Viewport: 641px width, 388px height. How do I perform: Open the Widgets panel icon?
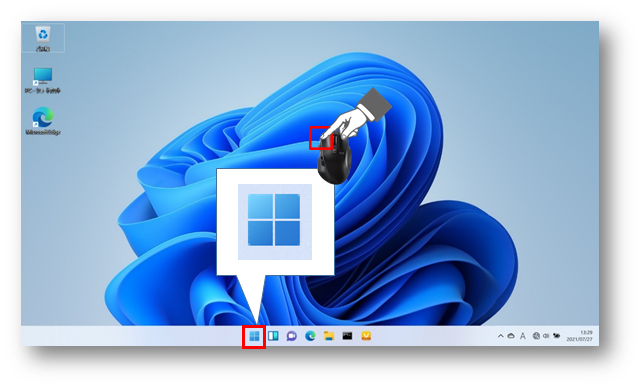(x=273, y=336)
